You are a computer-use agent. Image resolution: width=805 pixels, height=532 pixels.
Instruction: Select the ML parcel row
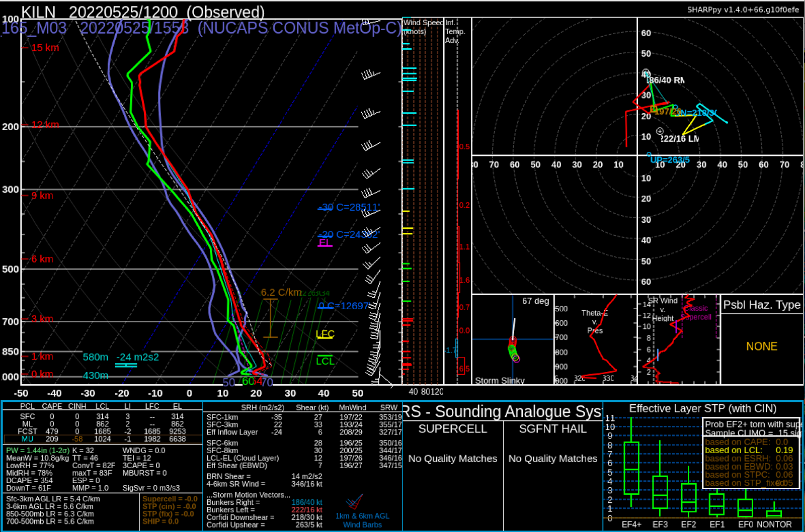point(102,424)
